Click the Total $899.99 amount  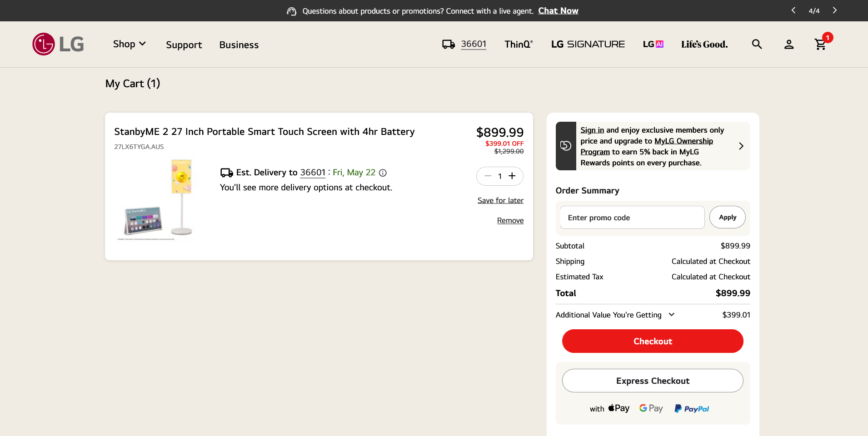(x=733, y=293)
